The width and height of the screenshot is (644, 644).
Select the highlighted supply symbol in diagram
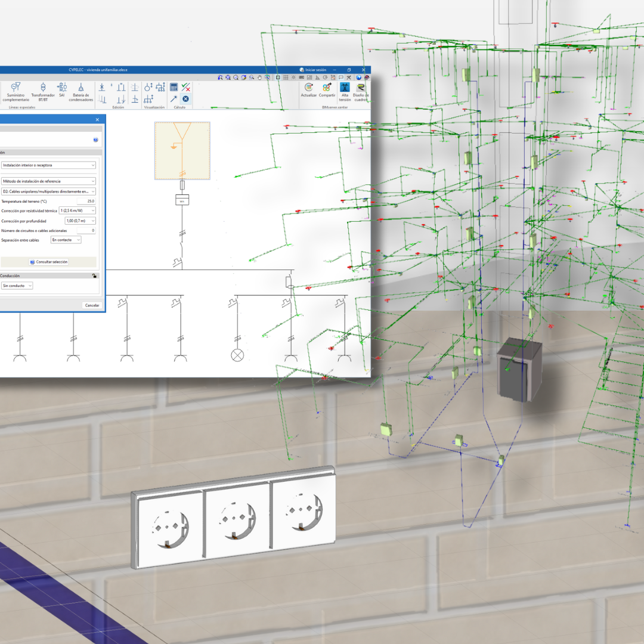click(x=182, y=150)
